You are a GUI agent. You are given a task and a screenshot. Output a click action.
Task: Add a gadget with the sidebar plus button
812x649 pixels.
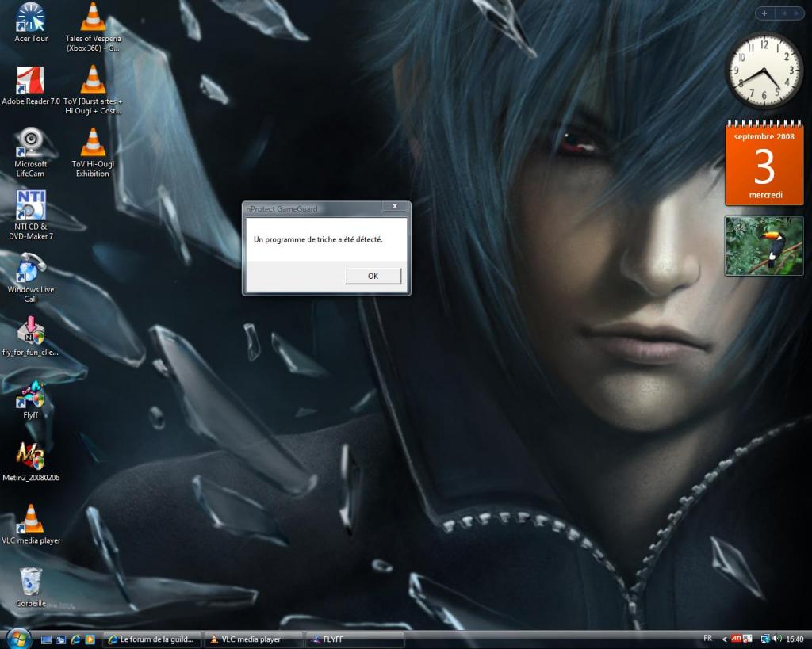[764, 13]
